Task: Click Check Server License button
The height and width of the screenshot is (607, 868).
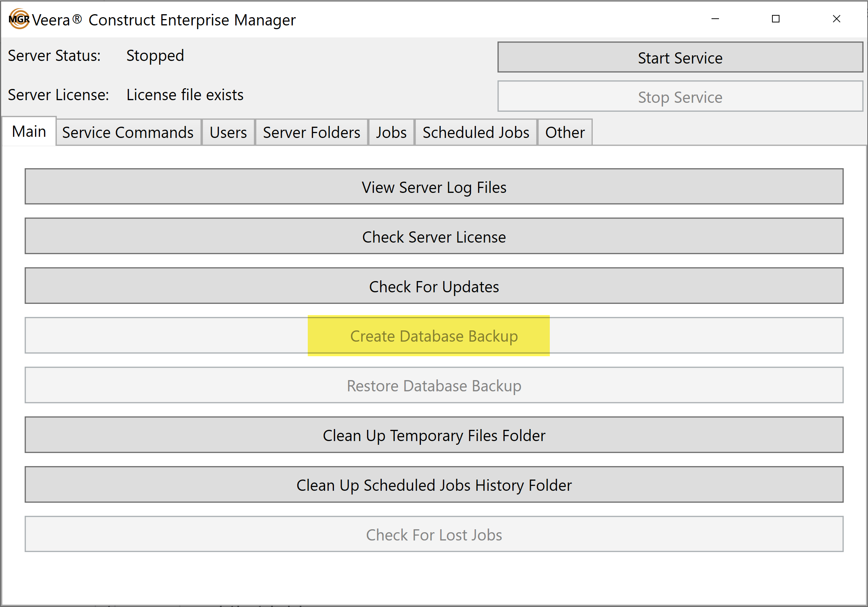Action: coord(434,236)
